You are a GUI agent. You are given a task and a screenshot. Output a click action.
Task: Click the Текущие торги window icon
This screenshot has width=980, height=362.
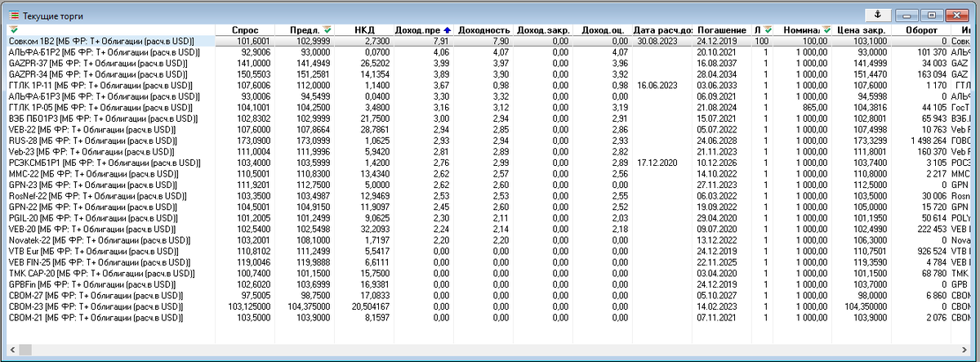[x=14, y=16]
